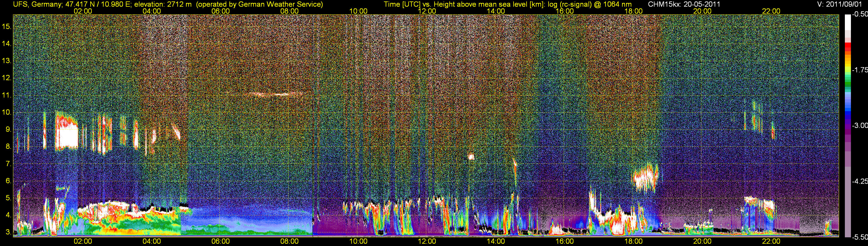The height and width of the screenshot is (246, 868).
Task: Click the '-3.00' colorbar value
Action: 860,126
